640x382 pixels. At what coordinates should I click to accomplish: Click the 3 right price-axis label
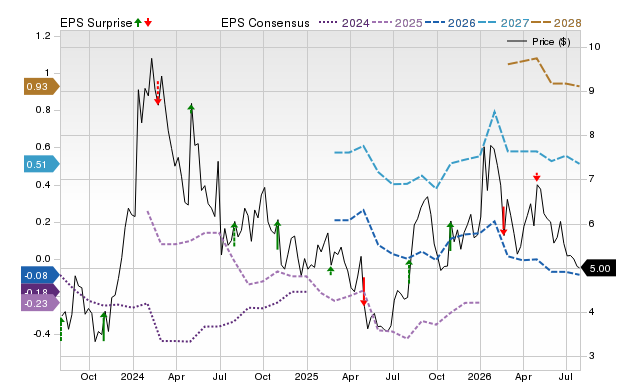592,356
